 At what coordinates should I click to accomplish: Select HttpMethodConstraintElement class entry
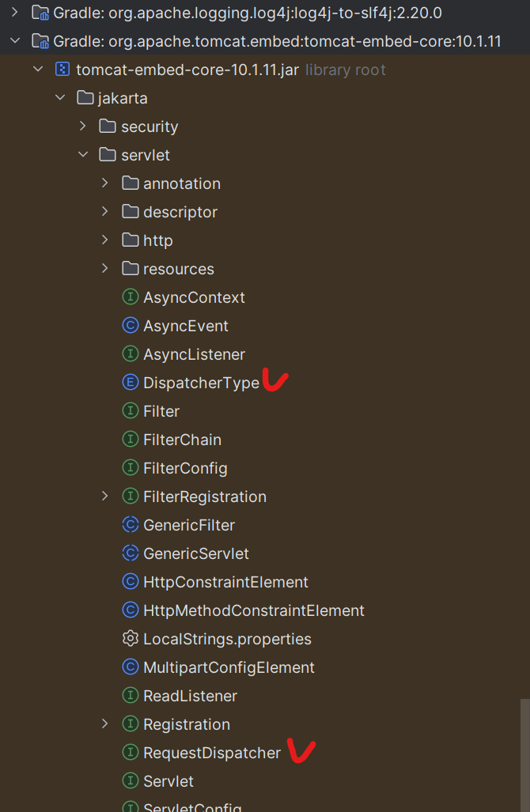253,610
